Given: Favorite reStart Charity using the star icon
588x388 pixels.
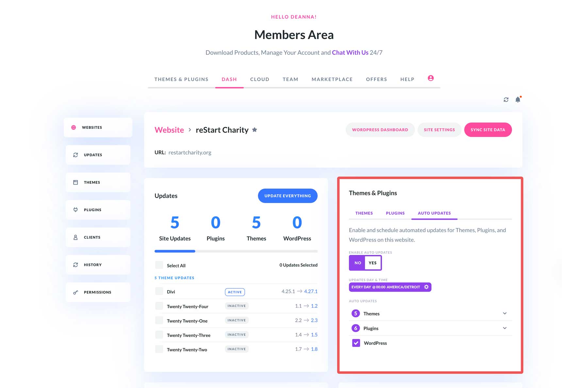Looking at the screenshot, I should tap(254, 129).
